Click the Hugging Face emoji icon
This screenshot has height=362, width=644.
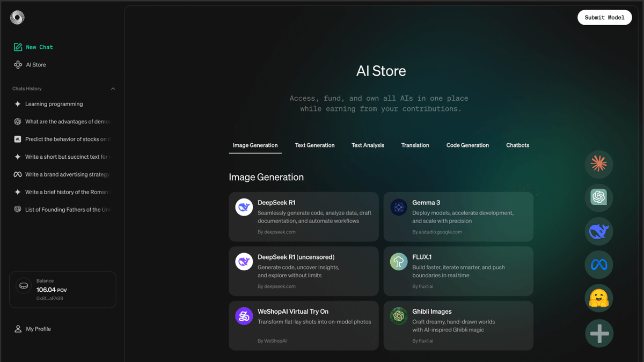(599, 299)
